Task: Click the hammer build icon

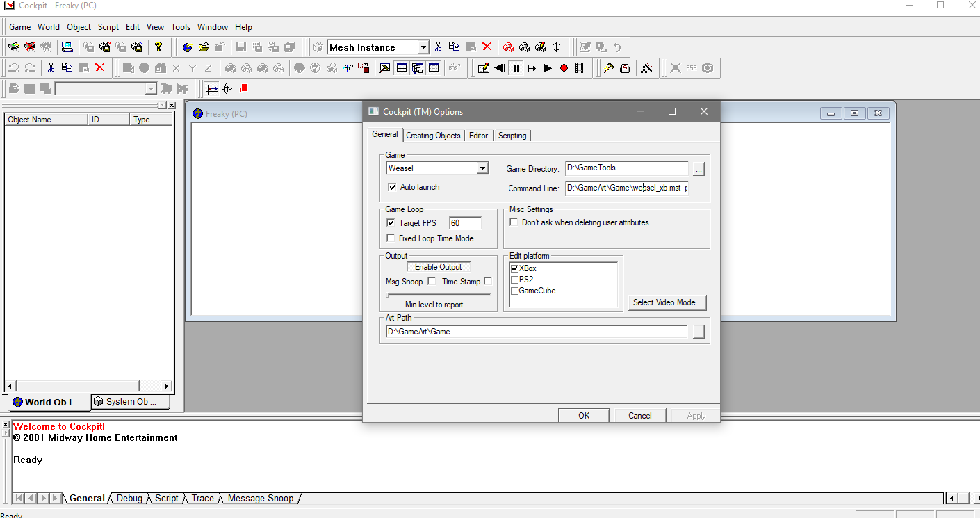Action: pyautogui.click(x=608, y=68)
